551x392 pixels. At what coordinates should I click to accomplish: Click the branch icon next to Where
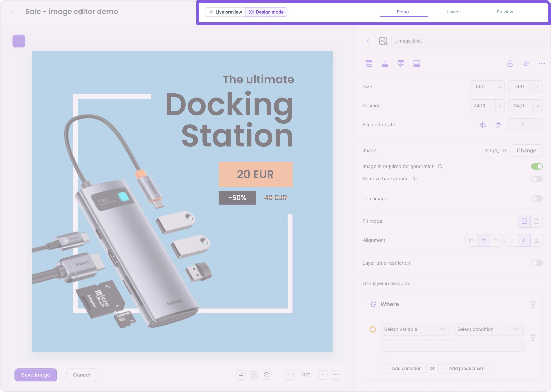click(x=373, y=304)
